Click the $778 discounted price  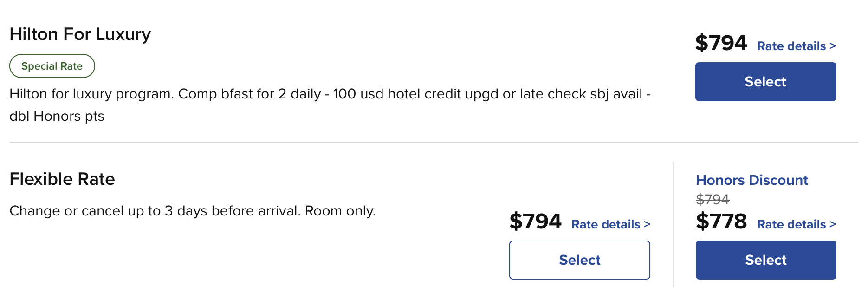(x=721, y=222)
